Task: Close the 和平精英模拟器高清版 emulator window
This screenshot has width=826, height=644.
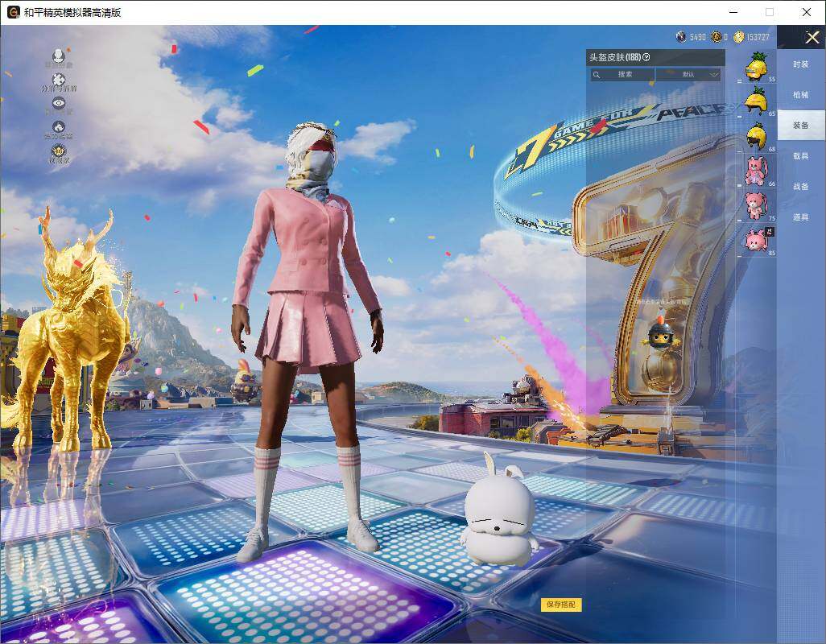Action: pyautogui.click(x=807, y=12)
